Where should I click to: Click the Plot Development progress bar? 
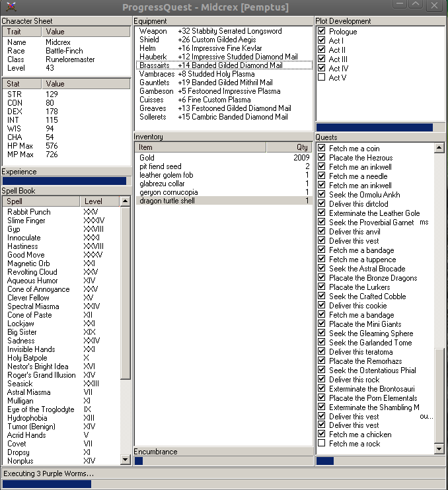[x=381, y=127]
